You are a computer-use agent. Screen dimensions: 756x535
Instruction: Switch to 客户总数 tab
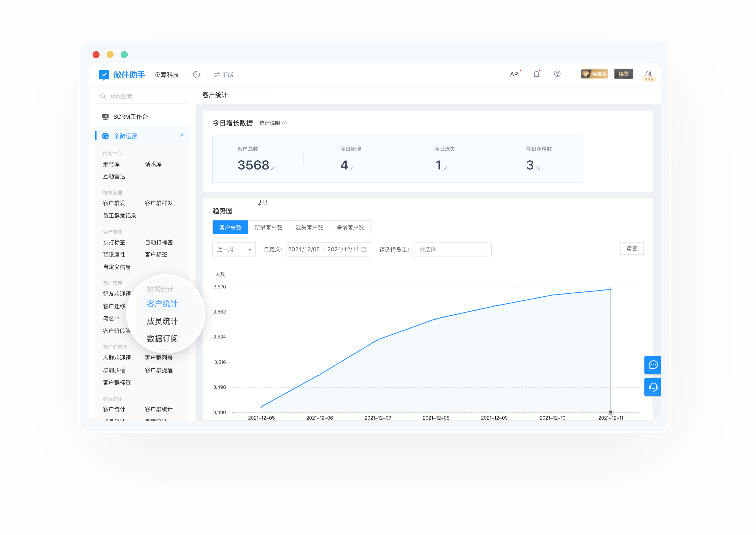coord(230,227)
